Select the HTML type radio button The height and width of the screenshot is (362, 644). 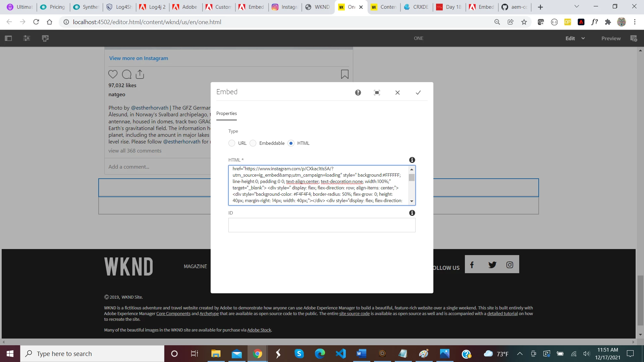pyautogui.click(x=291, y=143)
